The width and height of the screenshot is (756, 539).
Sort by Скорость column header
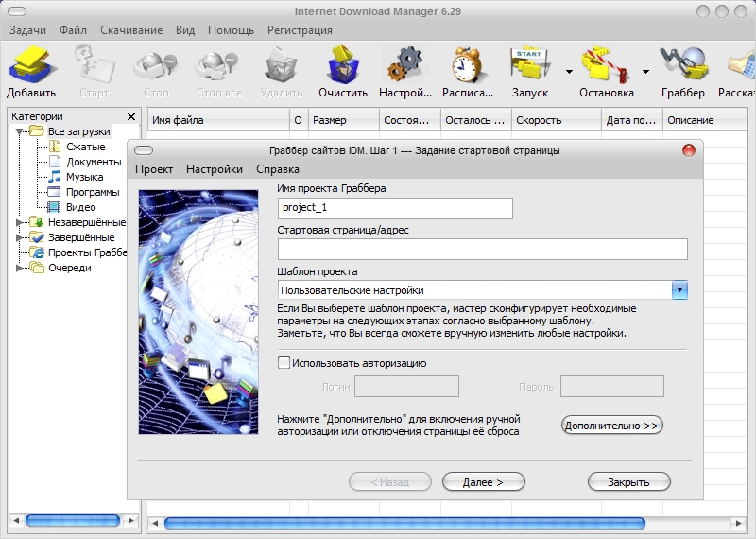557,120
